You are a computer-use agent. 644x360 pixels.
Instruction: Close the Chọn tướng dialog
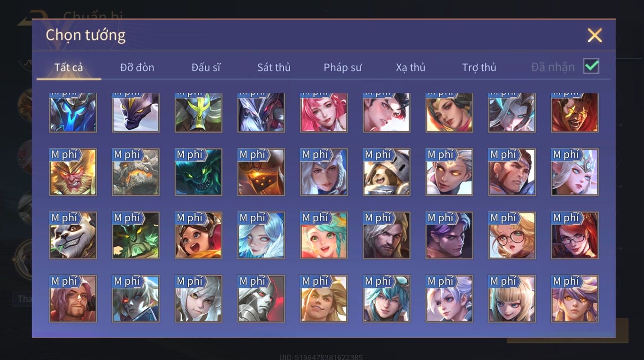click(x=594, y=35)
